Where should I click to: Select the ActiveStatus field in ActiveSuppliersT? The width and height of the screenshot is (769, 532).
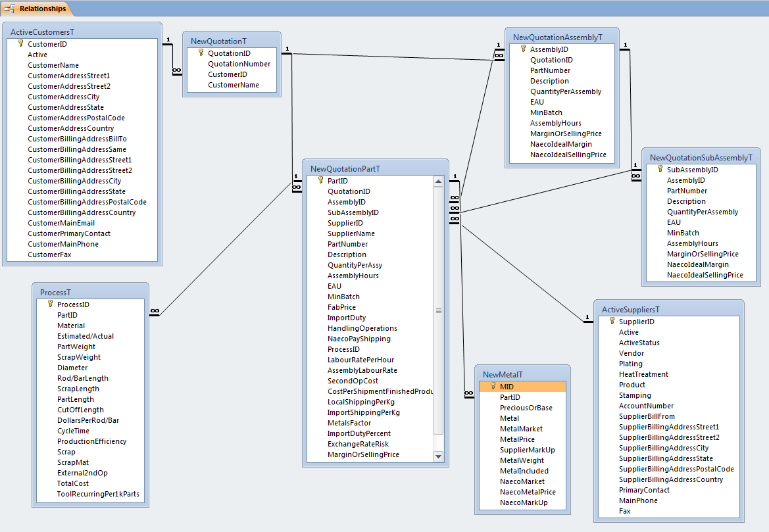[669, 343]
